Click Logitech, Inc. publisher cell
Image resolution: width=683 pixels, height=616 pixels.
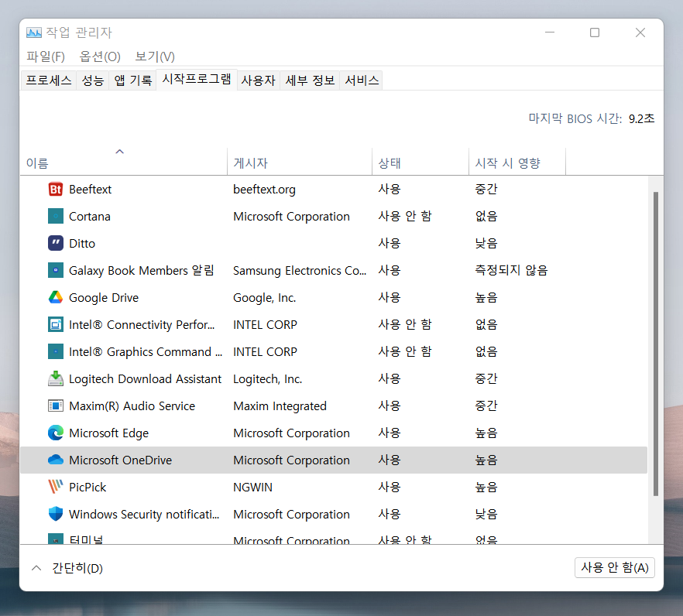point(267,378)
